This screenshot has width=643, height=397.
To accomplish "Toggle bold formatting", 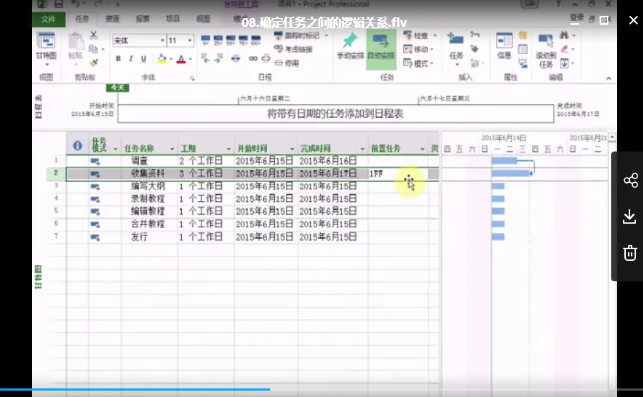I will coord(118,59).
